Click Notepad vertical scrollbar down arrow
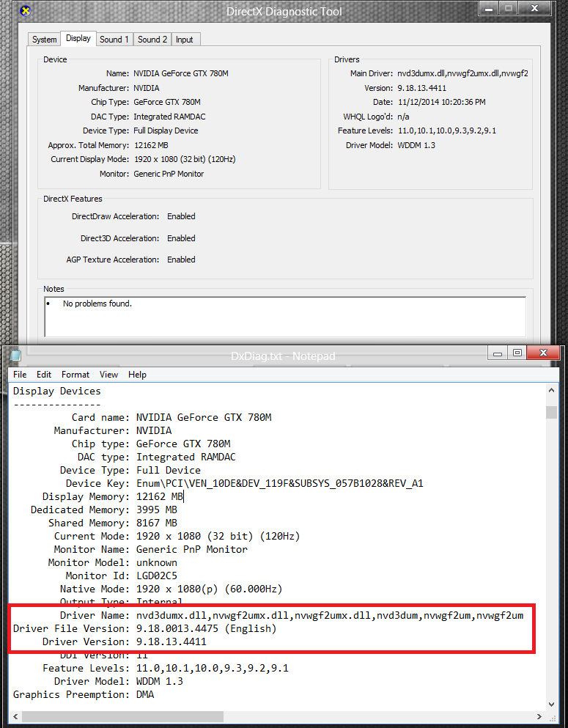568x728 pixels. pos(551,705)
